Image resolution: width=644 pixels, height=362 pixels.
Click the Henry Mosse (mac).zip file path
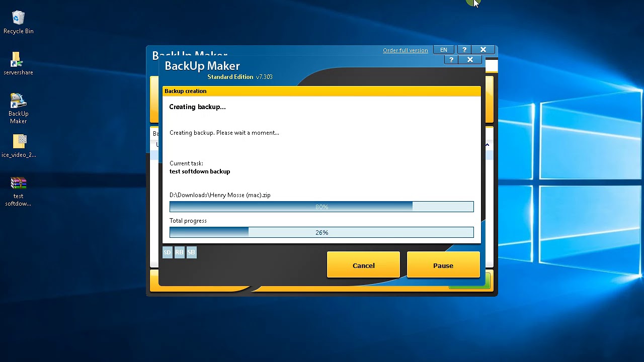coord(220,195)
